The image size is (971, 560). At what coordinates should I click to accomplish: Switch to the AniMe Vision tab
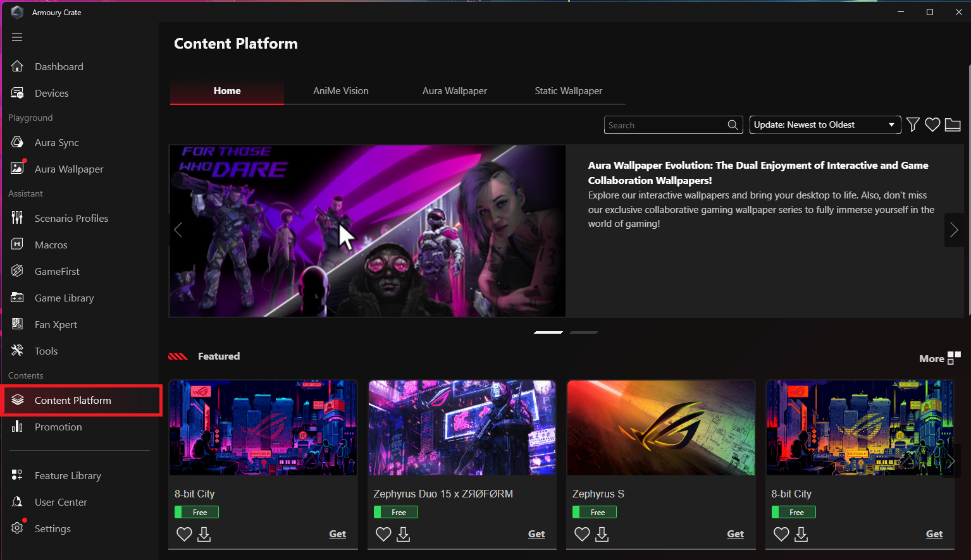coord(341,91)
